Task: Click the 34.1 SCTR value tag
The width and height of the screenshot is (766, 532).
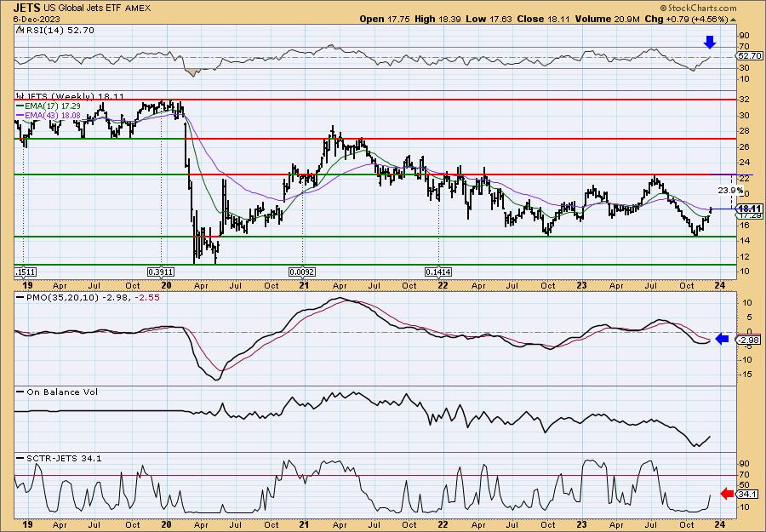Action: (x=747, y=494)
